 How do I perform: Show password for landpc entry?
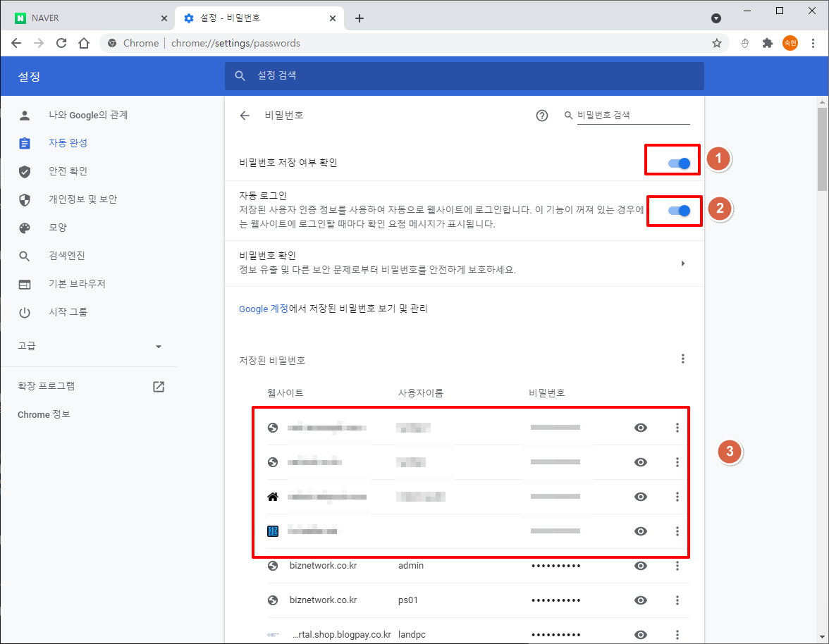coord(641,635)
